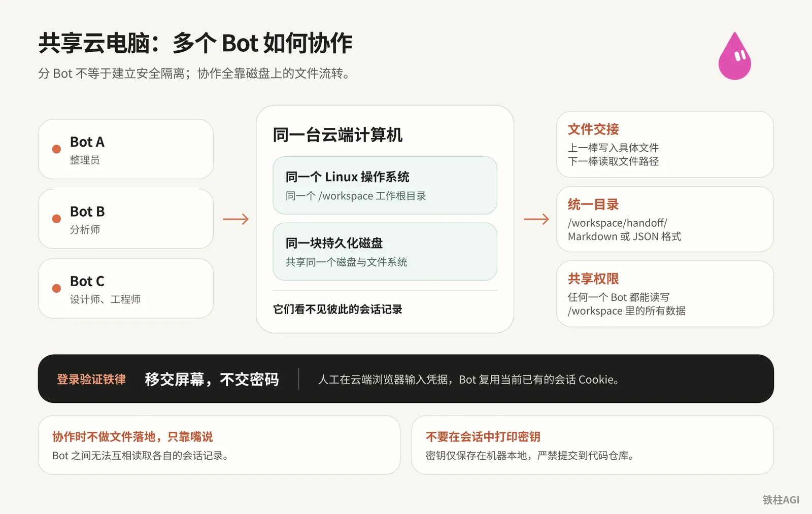Click the orange dot beside Bot C

tap(56, 288)
